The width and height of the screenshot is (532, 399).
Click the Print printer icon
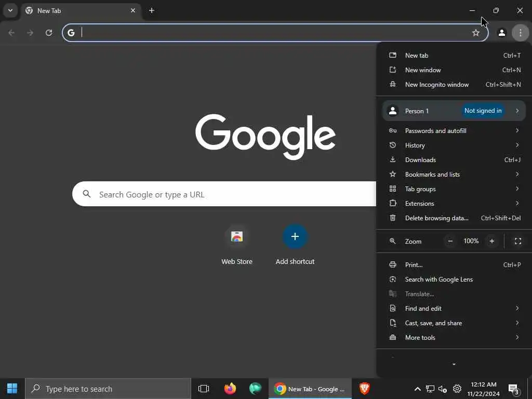click(x=393, y=264)
